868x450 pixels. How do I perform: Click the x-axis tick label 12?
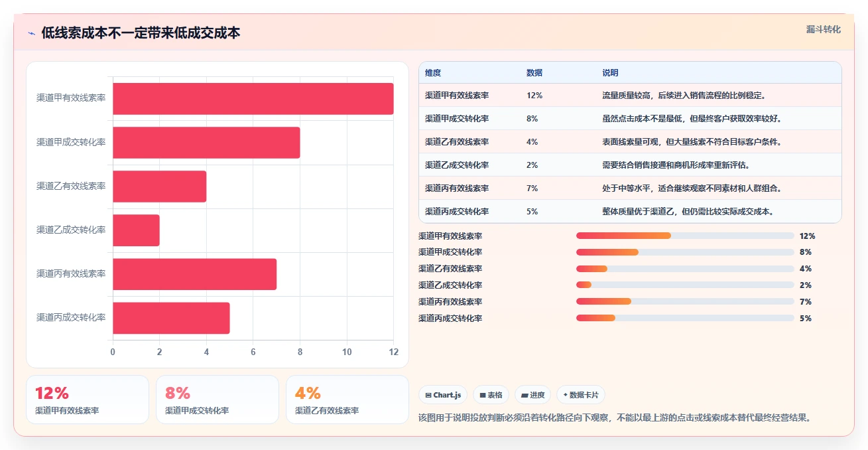(394, 352)
